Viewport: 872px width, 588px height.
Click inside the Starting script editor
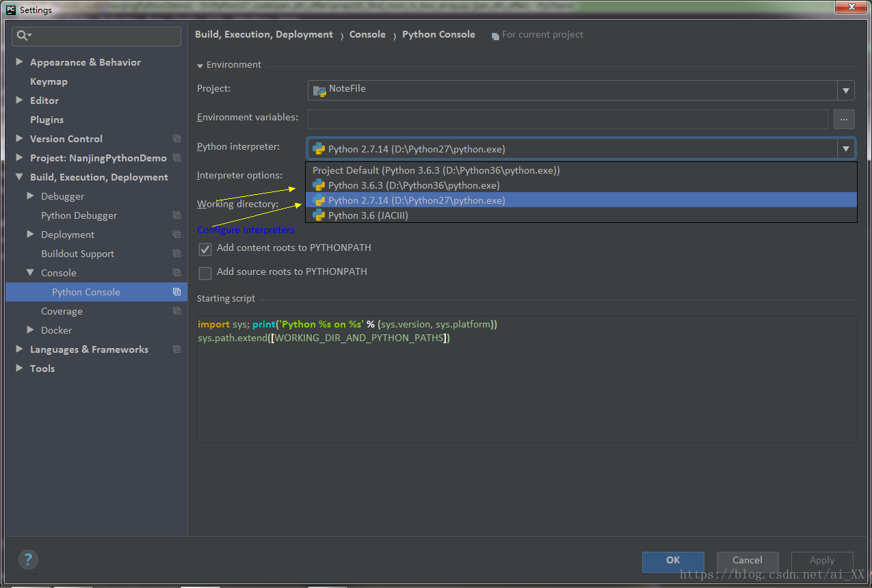tap(527, 379)
